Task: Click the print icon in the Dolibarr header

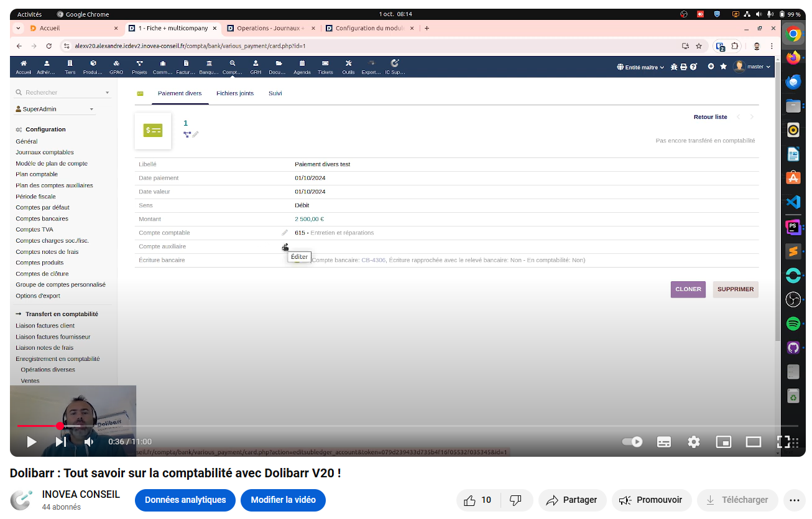Action: tap(684, 67)
